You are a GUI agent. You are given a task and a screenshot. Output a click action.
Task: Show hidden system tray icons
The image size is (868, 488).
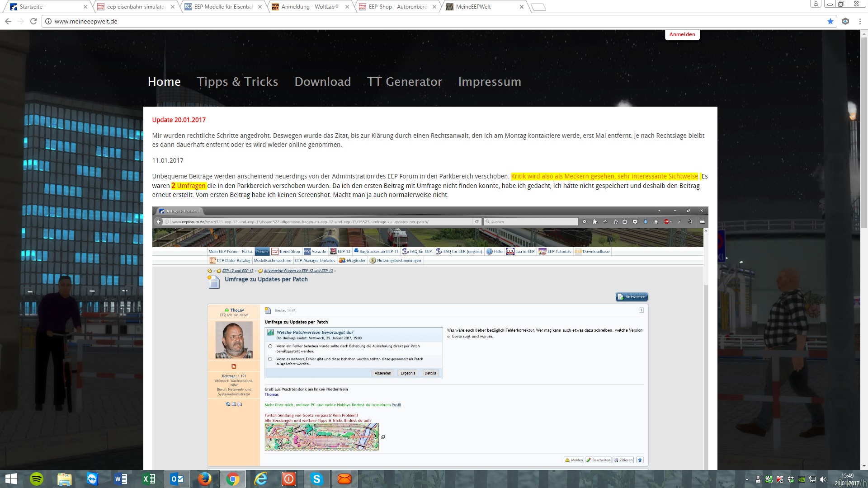pyautogui.click(x=747, y=479)
